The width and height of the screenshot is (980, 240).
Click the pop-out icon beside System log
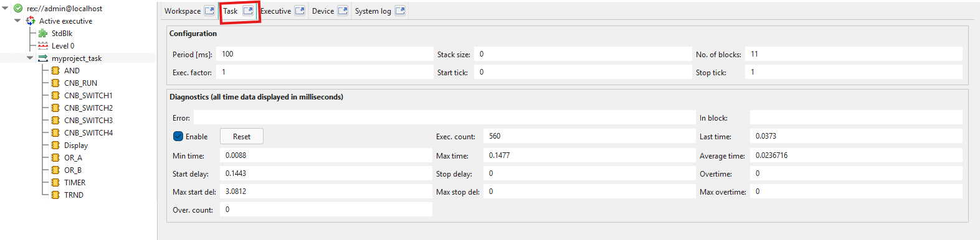[x=400, y=11]
